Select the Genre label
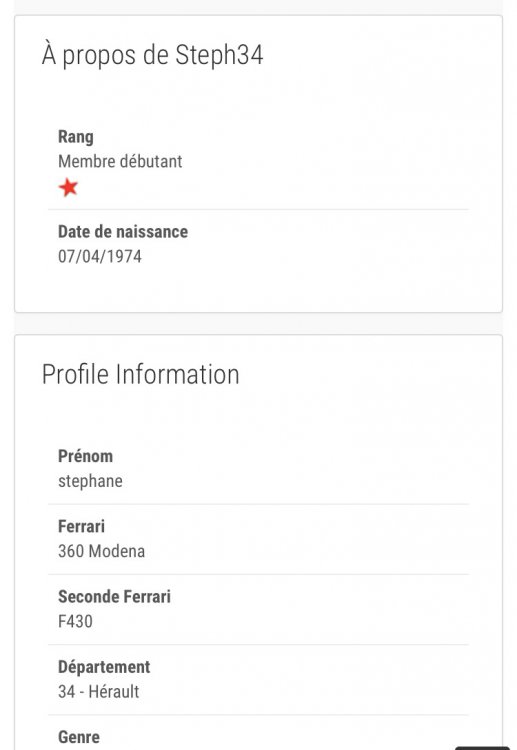This screenshot has width=517, height=750. pos(79,737)
